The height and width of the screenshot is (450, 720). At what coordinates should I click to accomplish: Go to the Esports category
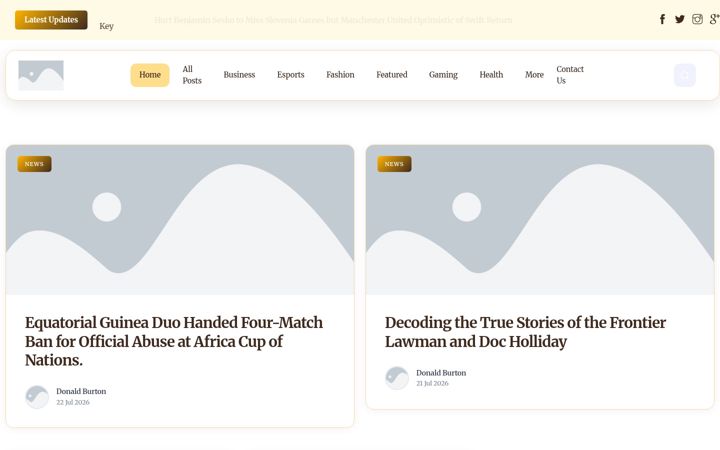point(291,75)
